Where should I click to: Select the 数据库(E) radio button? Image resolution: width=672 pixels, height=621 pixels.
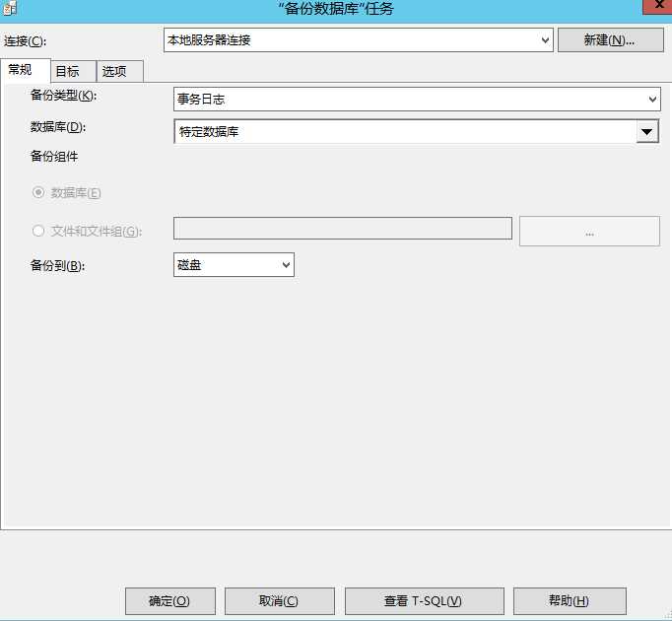tap(38, 192)
